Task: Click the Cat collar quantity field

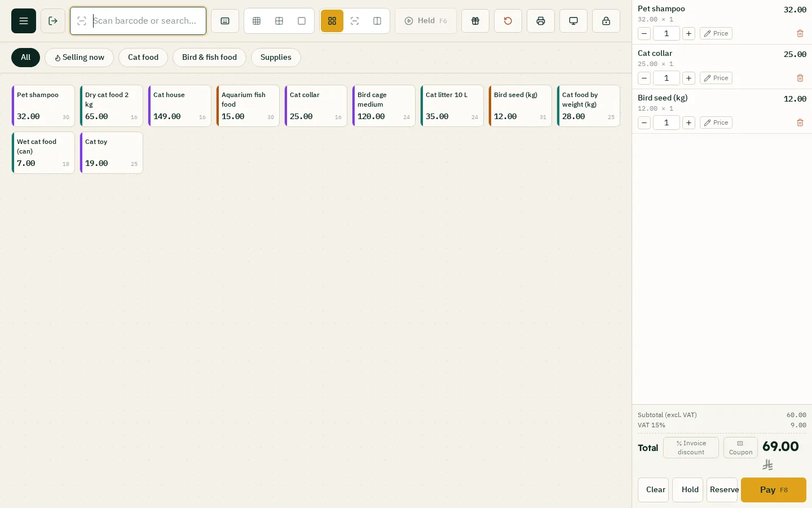Action: (667, 78)
